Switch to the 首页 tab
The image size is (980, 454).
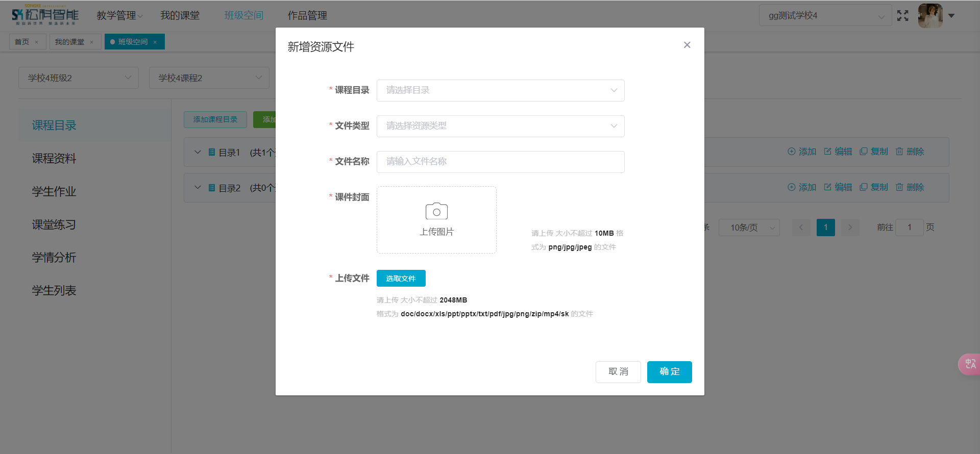pos(22,42)
